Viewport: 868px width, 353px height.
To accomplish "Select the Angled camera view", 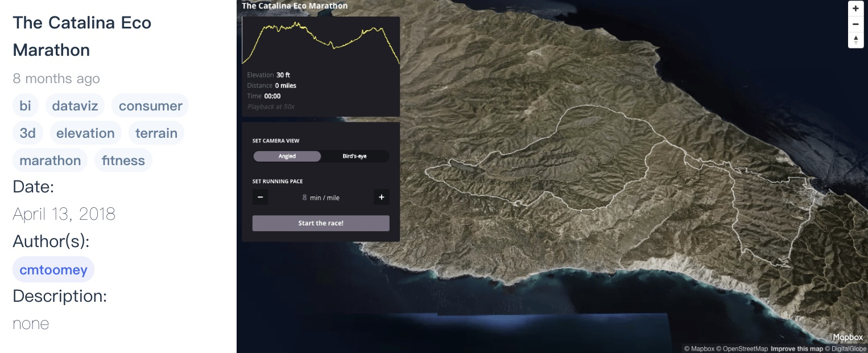I will (287, 156).
